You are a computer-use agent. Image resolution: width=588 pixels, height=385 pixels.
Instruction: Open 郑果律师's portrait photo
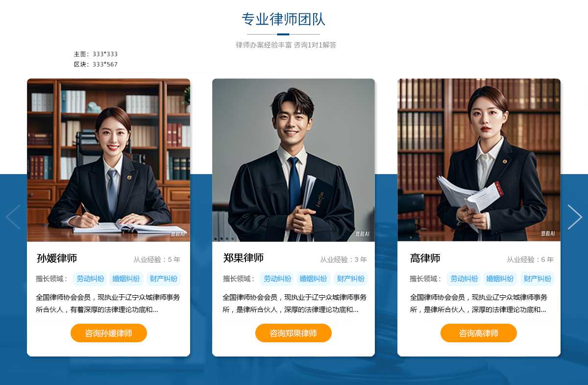pyautogui.click(x=294, y=160)
